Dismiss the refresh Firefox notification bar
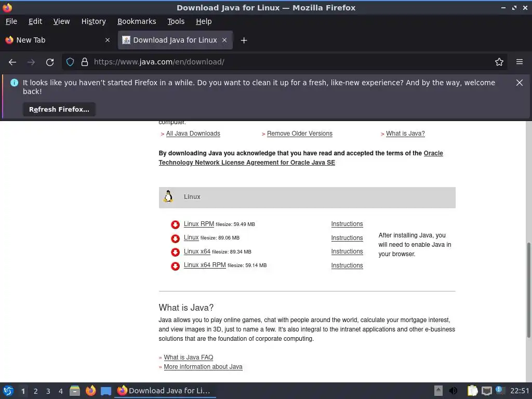Screen dimensions: 532x399 pos(519,83)
